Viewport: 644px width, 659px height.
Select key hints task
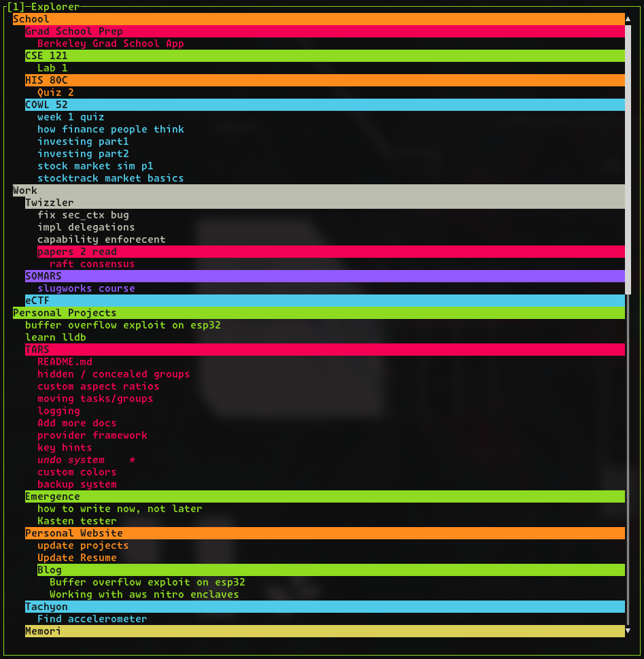[x=65, y=447]
